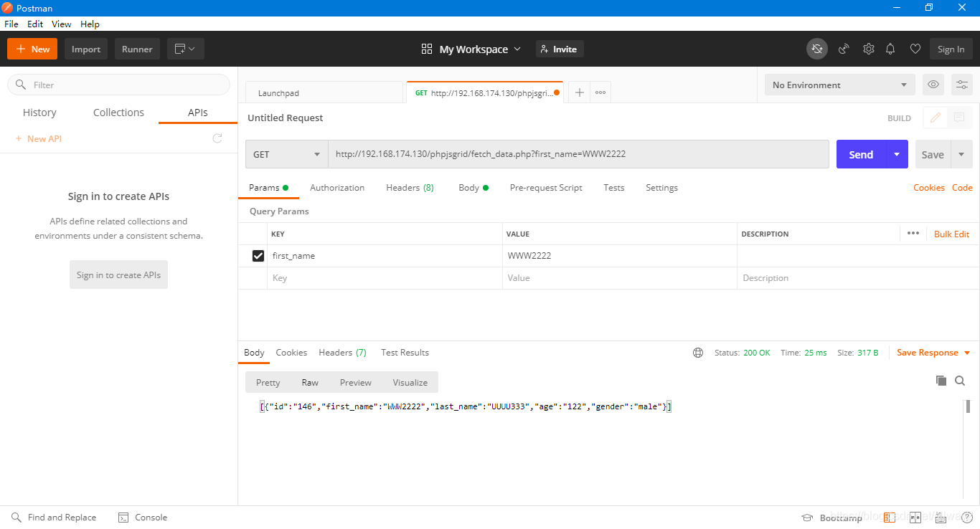Screen dimensions: 980x529
Task: Switch to the Pretty response view
Action: pyautogui.click(x=268, y=382)
